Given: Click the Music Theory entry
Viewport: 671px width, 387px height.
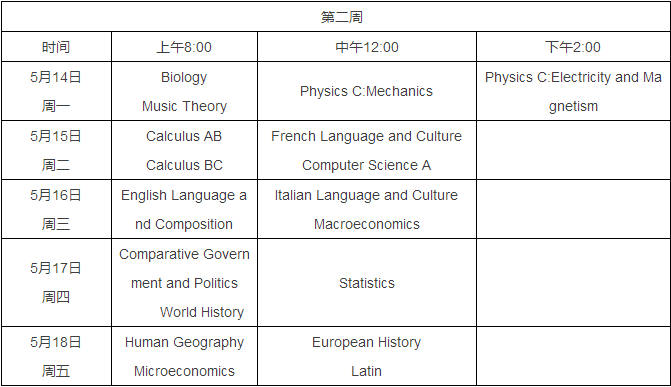Looking at the screenshot, I should (x=184, y=106).
